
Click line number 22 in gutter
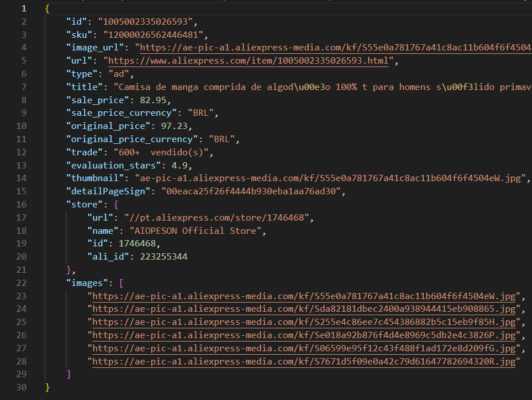click(21, 283)
